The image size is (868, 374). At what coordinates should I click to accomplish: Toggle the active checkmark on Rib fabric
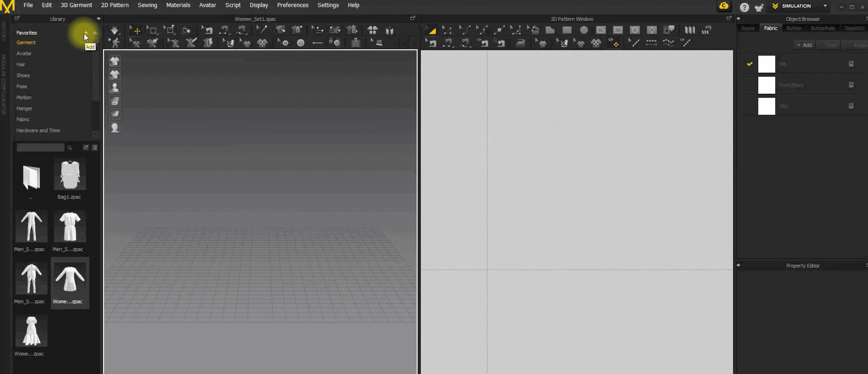pos(749,64)
